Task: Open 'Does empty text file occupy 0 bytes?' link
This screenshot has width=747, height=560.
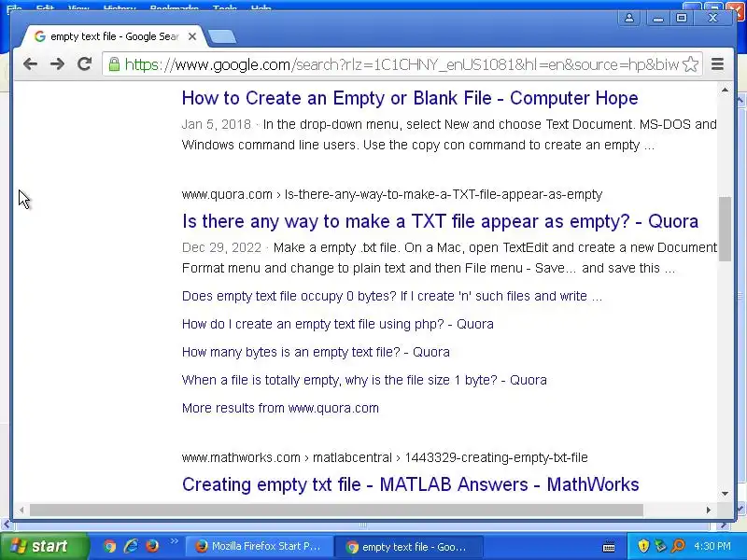Action: [392, 296]
